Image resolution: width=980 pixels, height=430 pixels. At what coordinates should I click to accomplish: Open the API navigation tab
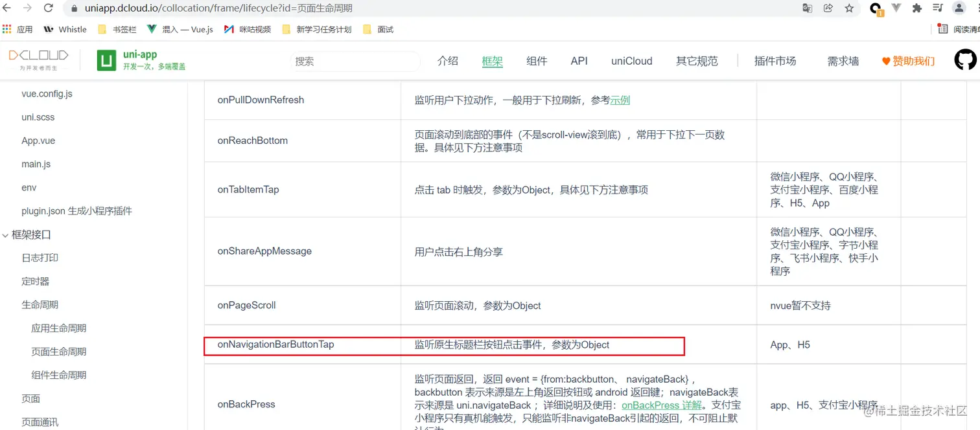click(579, 61)
